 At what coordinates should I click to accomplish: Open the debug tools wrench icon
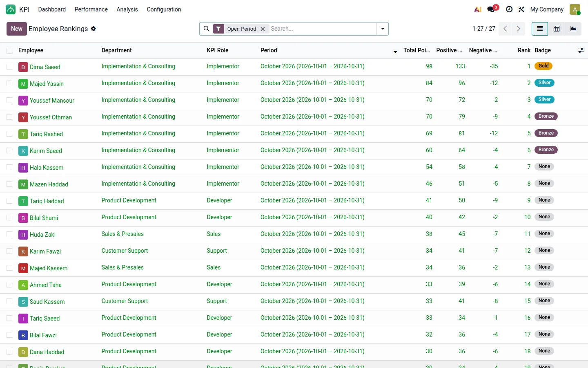click(x=521, y=9)
